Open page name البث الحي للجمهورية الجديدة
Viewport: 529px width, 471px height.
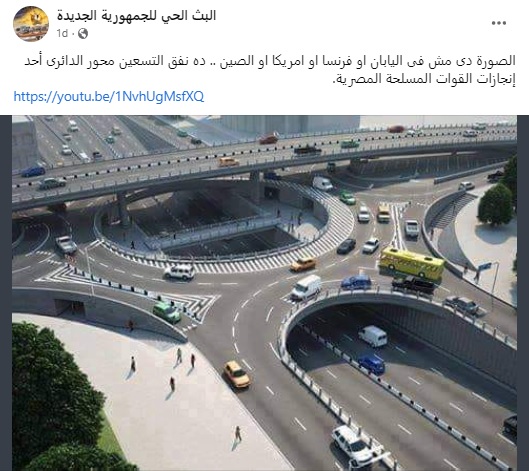click(136, 15)
